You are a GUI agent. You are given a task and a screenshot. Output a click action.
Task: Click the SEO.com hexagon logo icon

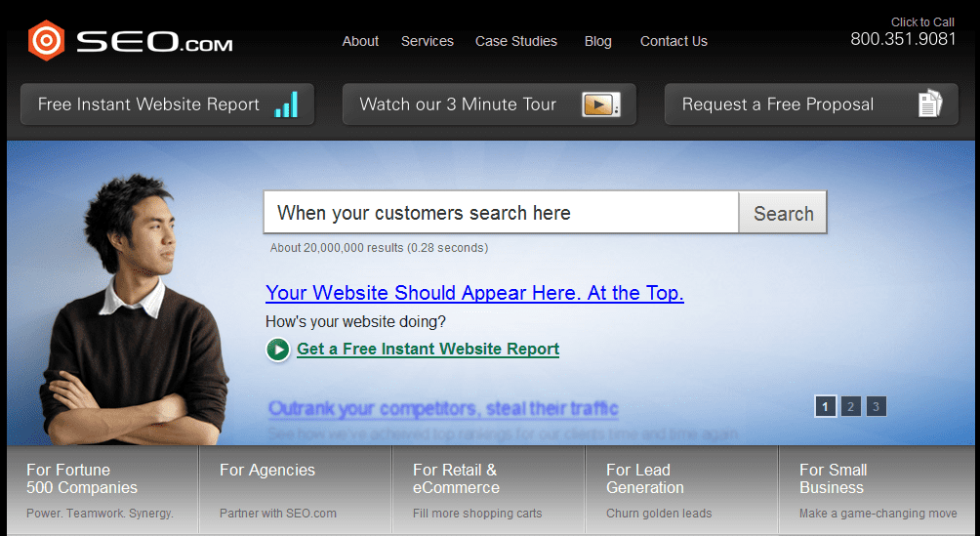coord(46,41)
